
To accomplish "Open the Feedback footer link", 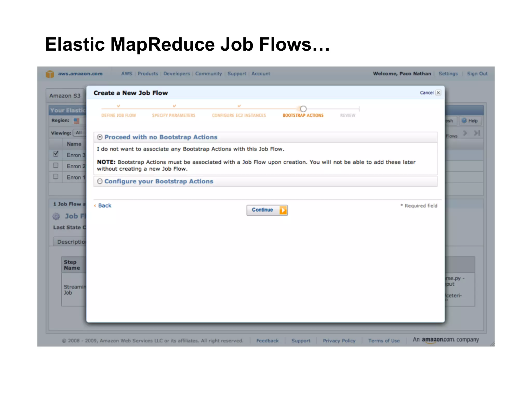I will (267, 341).
